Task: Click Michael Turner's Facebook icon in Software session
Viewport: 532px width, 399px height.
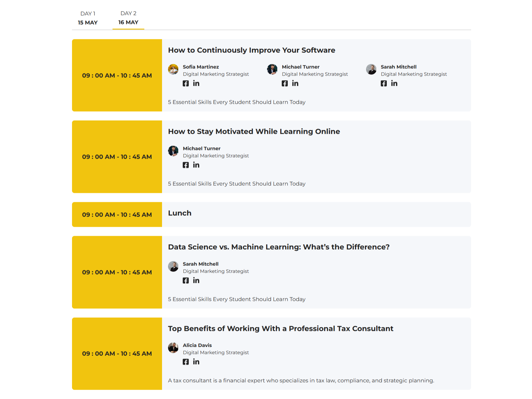Action: point(285,83)
